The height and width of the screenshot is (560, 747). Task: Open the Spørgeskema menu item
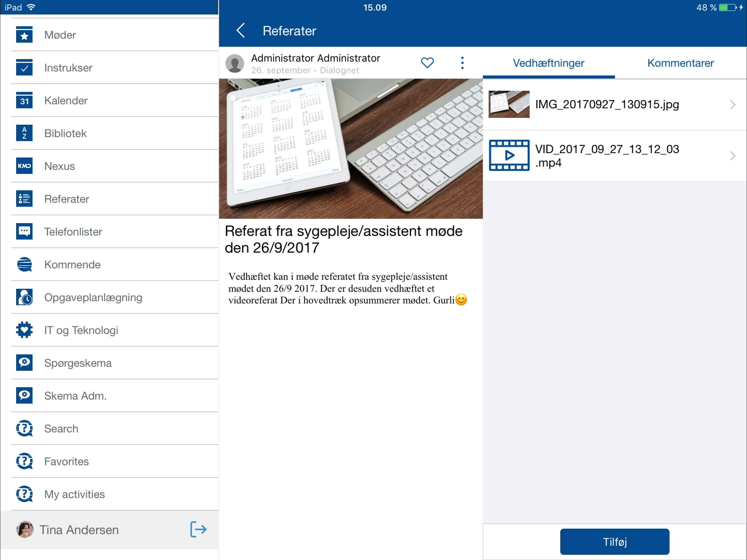[x=78, y=363]
